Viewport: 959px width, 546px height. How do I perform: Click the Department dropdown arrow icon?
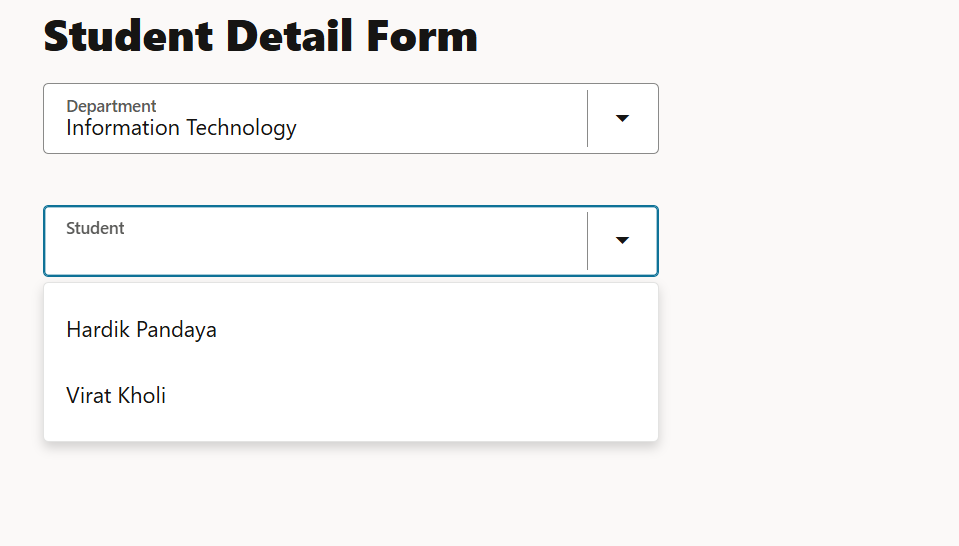coord(622,118)
